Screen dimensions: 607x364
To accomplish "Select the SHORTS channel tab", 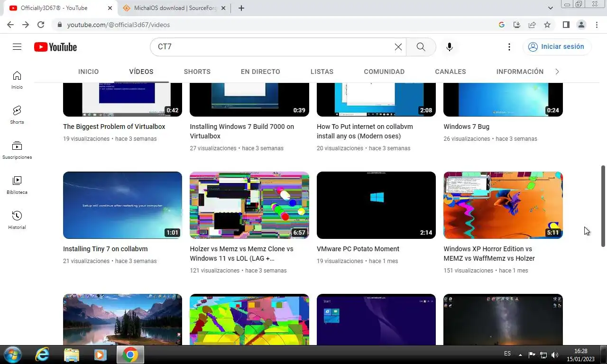I will (197, 72).
